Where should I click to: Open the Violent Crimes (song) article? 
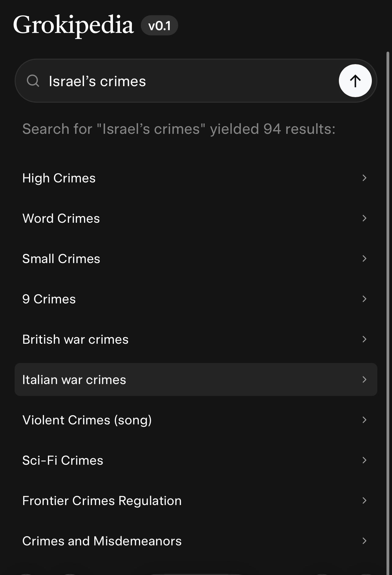click(x=87, y=420)
